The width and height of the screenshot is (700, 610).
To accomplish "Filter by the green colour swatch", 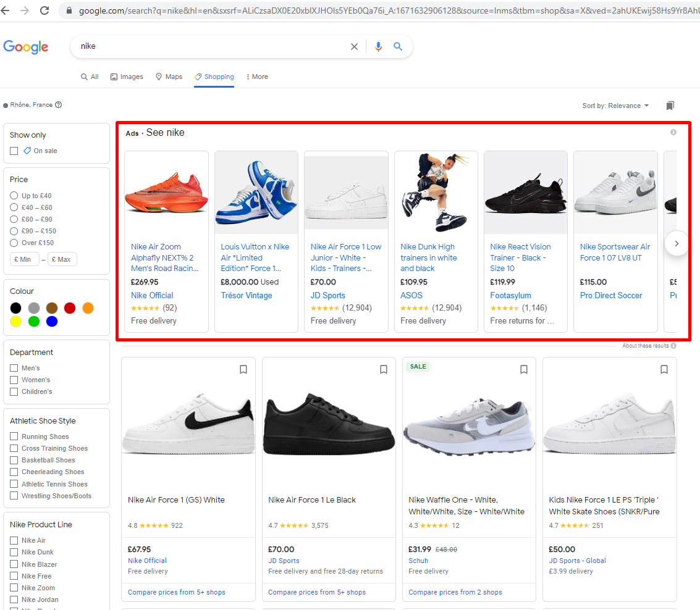I will pos(34,321).
